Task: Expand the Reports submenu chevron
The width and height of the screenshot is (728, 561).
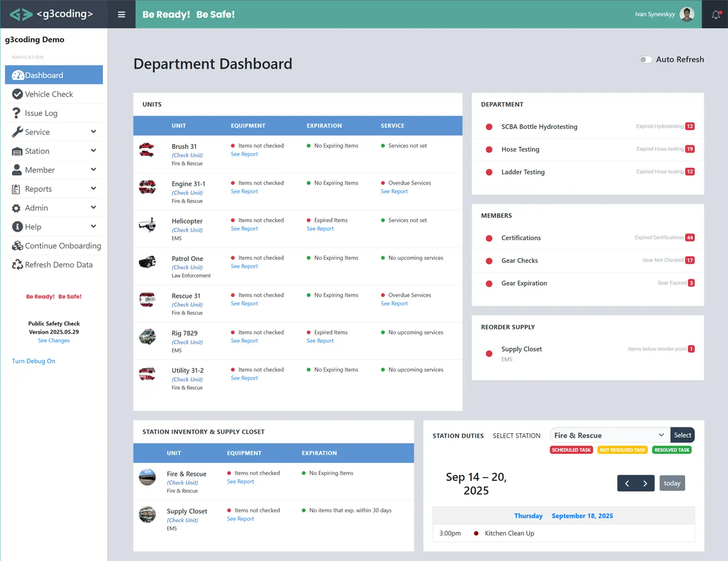Action: [93, 188]
